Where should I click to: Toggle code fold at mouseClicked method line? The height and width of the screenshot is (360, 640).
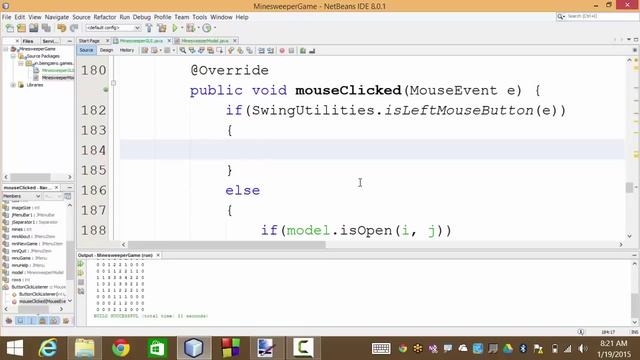[x=113, y=83]
